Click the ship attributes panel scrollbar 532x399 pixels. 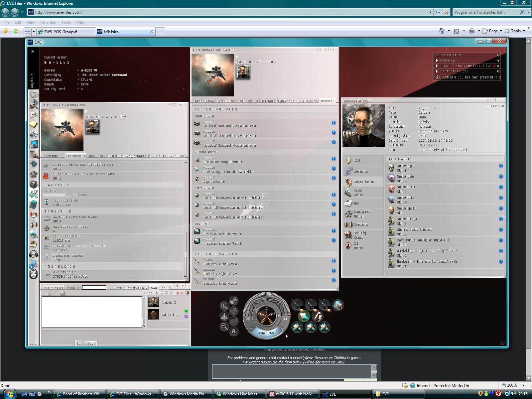[x=185, y=220]
